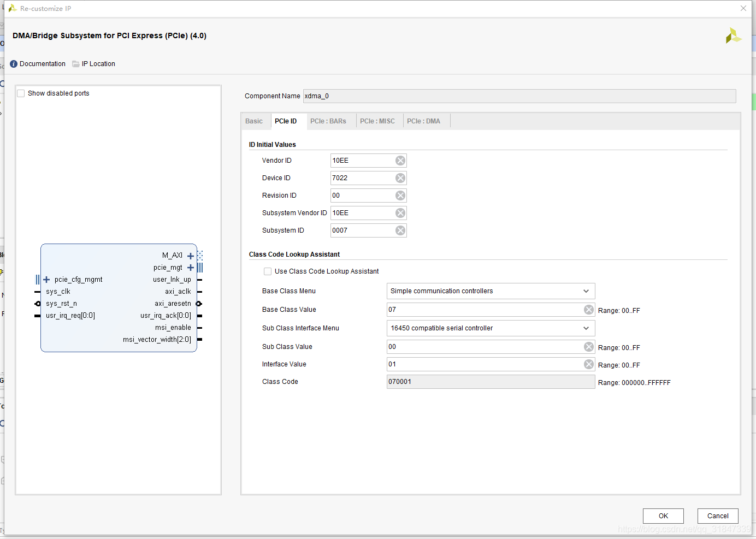Viewport: 756px width, 539px height.
Task: Switch to the Basic tab
Action: point(254,121)
